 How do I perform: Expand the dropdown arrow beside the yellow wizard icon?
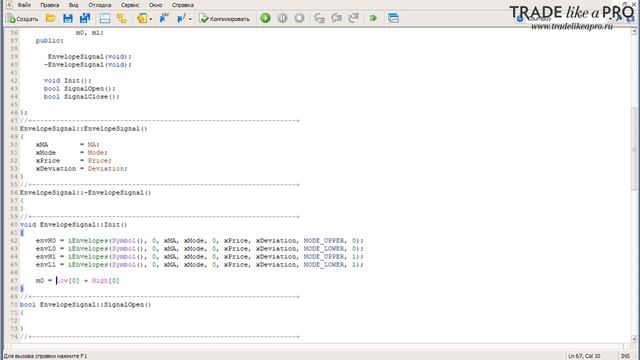(x=151, y=19)
